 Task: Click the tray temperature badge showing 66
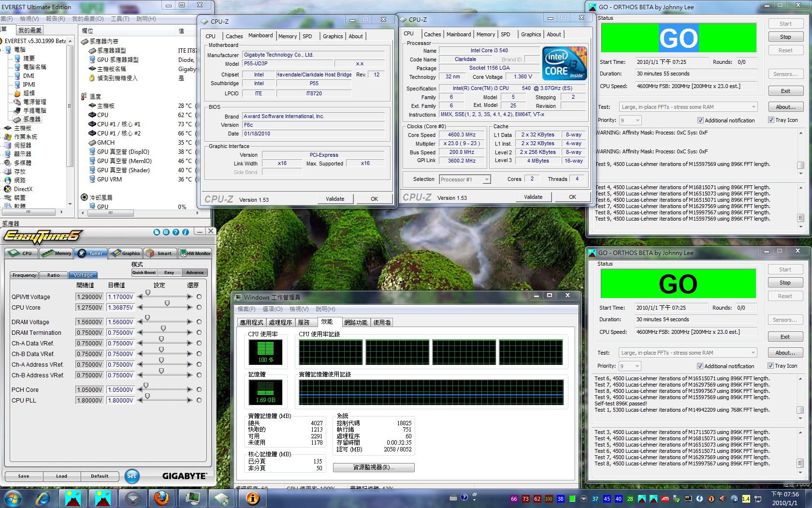(x=514, y=499)
